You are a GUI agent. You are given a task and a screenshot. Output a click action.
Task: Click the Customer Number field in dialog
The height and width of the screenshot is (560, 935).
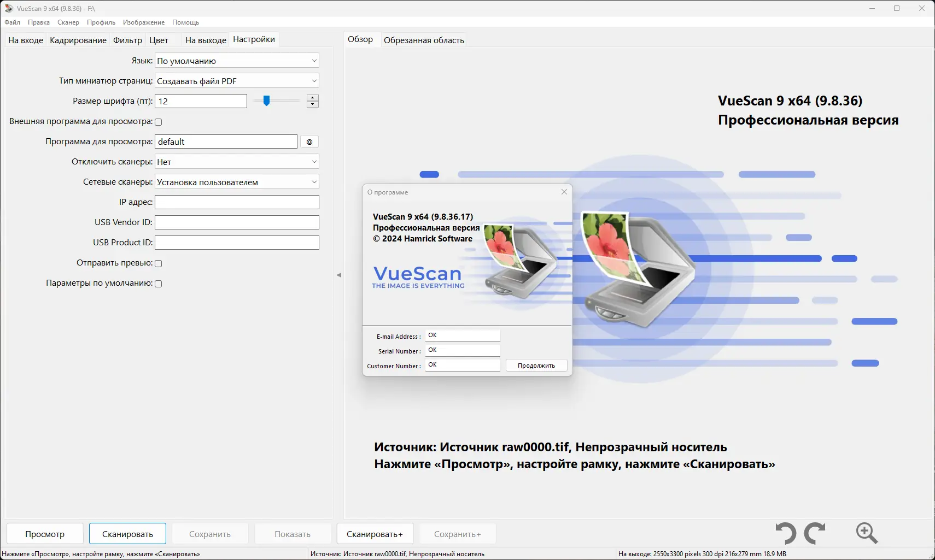(463, 365)
